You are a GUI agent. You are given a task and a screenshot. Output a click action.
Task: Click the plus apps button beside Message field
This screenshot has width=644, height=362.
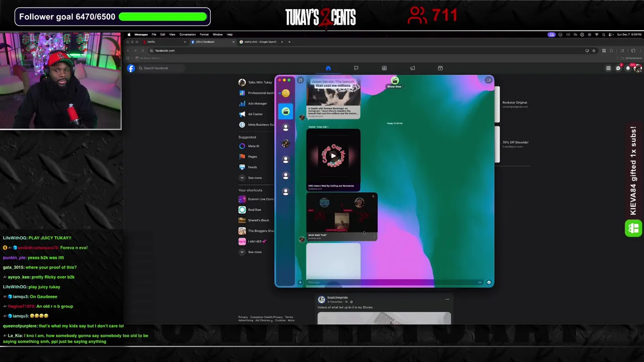coord(300,283)
